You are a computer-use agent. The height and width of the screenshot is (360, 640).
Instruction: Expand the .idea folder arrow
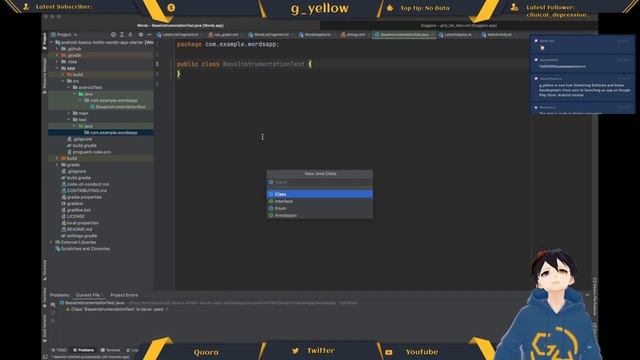click(57, 62)
